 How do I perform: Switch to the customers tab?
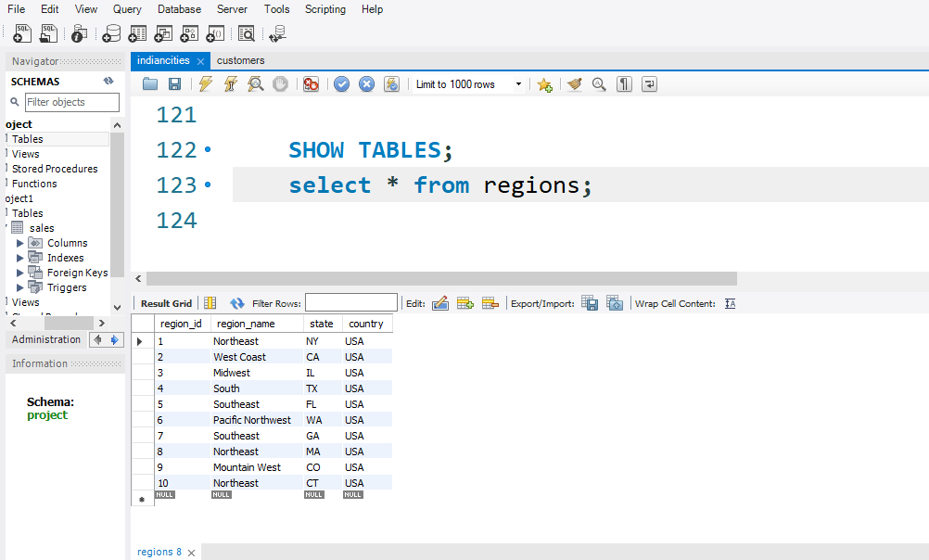point(239,59)
